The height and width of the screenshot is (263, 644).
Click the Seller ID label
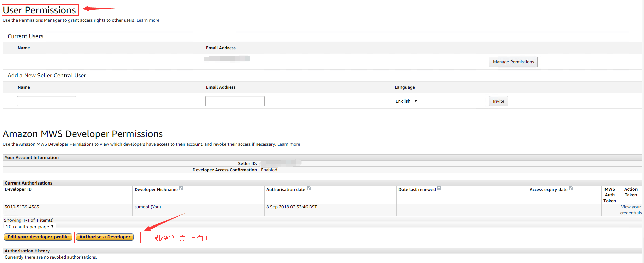click(x=248, y=164)
